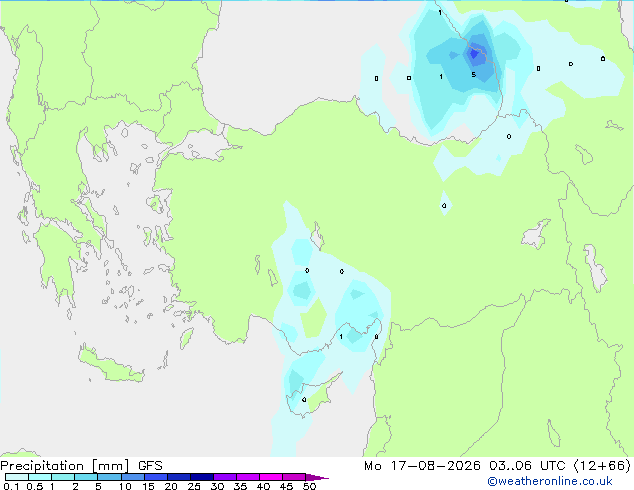Select the 5–10 mm legend swatch
This screenshot has width=634, height=490.
click(109, 477)
